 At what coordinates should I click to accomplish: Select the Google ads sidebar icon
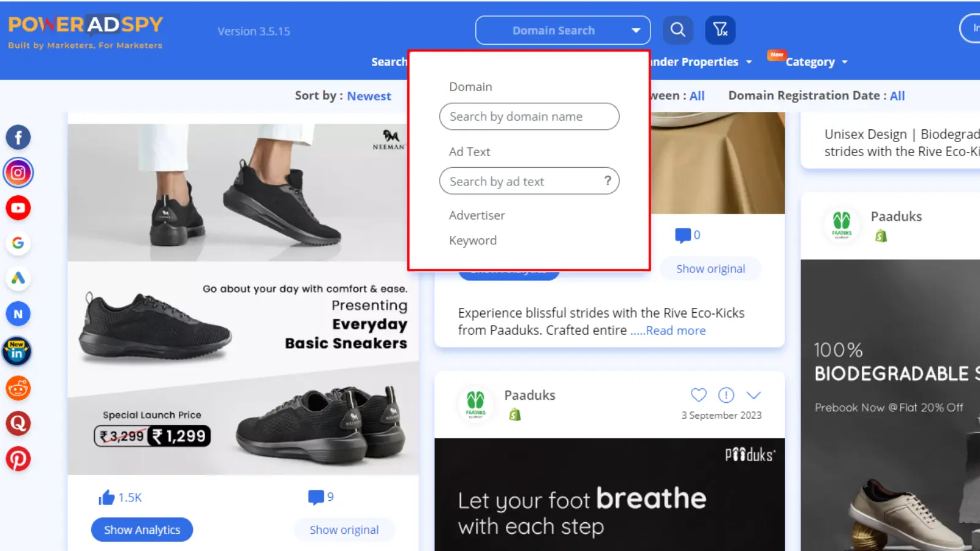pyautogui.click(x=18, y=243)
